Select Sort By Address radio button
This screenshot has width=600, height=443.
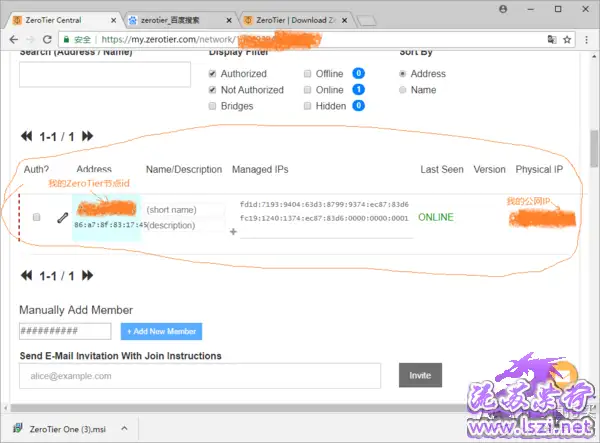tap(402, 73)
